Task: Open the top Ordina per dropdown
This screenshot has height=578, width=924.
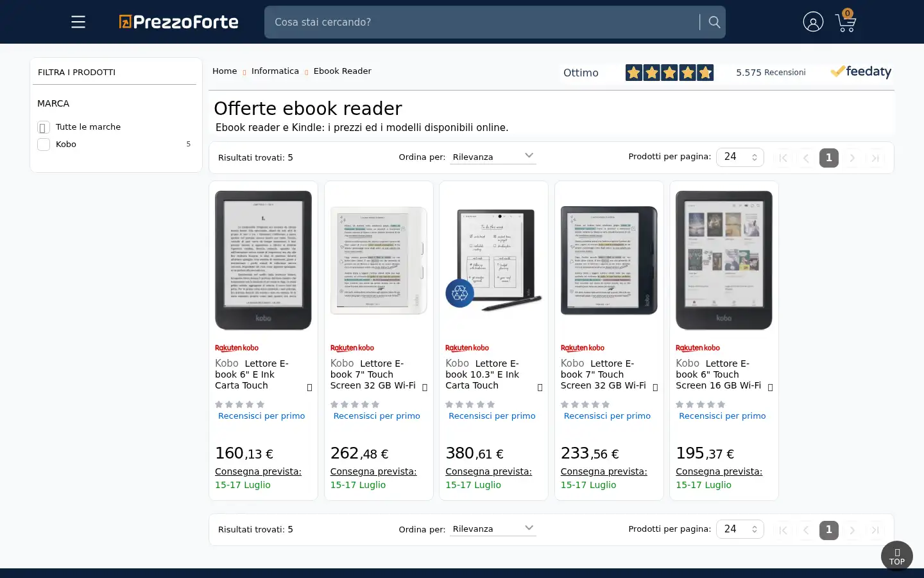Action: click(493, 157)
